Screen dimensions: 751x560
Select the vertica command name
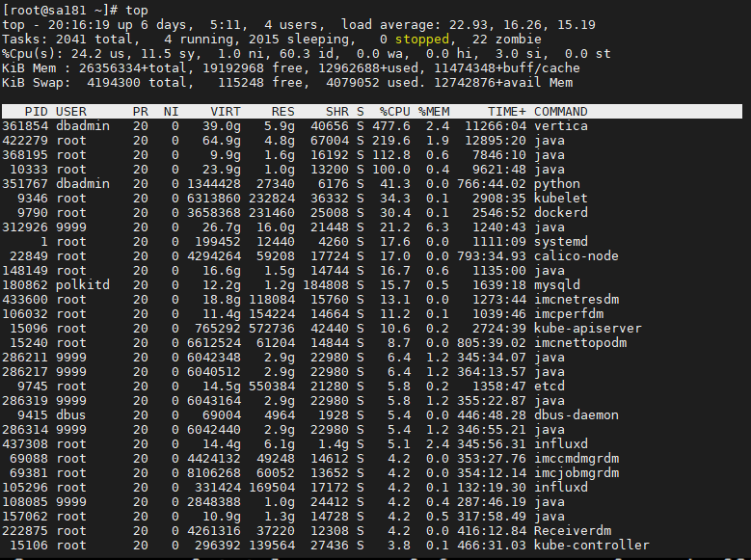(x=560, y=125)
